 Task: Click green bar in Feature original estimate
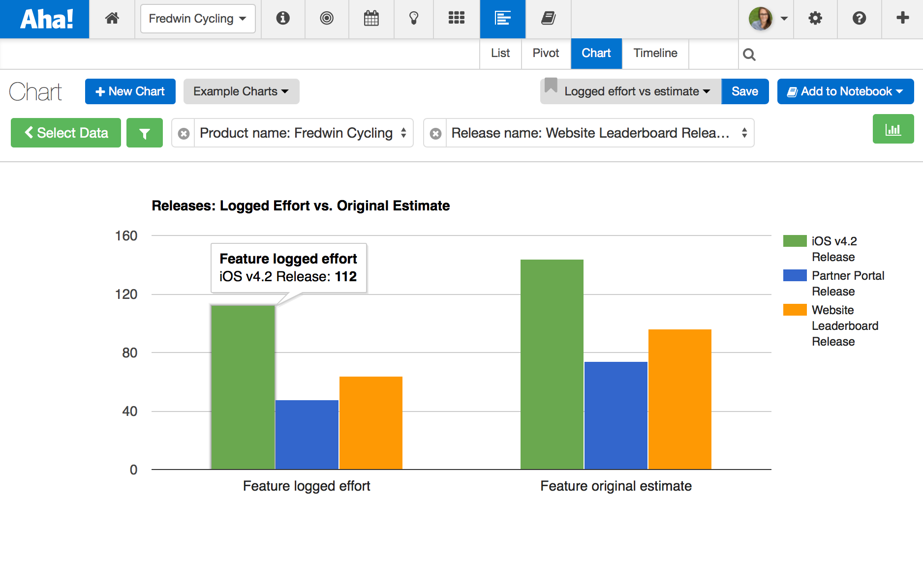point(552,364)
